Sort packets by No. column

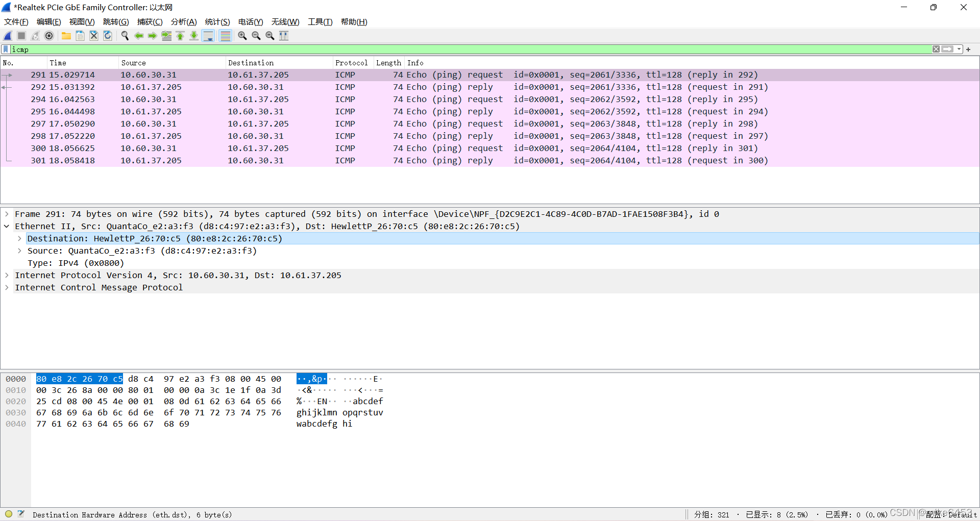(x=24, y=63)
